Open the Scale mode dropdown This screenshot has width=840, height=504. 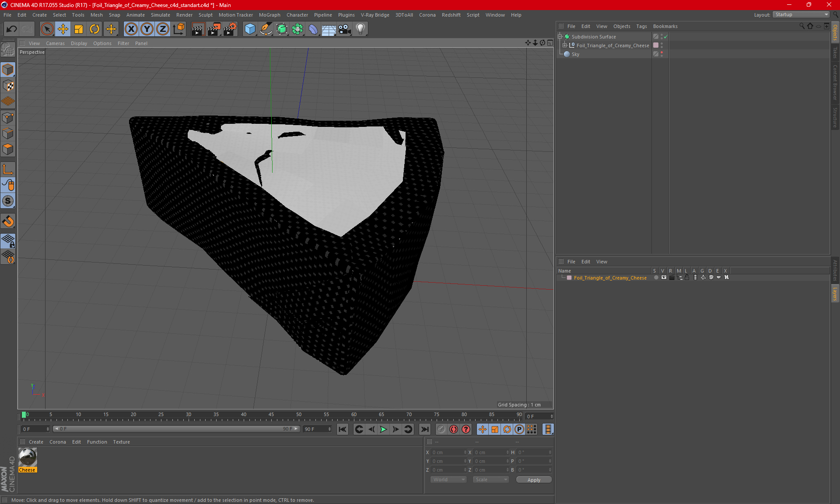pos(491,479)
